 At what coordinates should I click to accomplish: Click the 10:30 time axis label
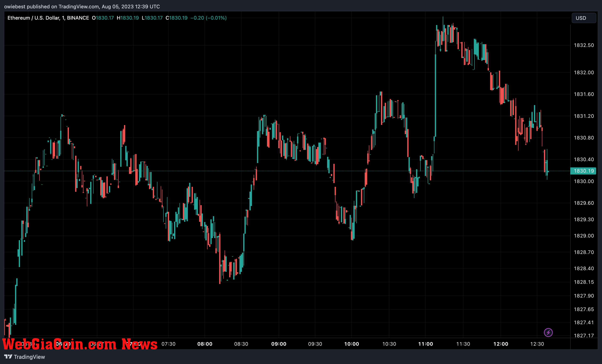[x=389, y=344]
